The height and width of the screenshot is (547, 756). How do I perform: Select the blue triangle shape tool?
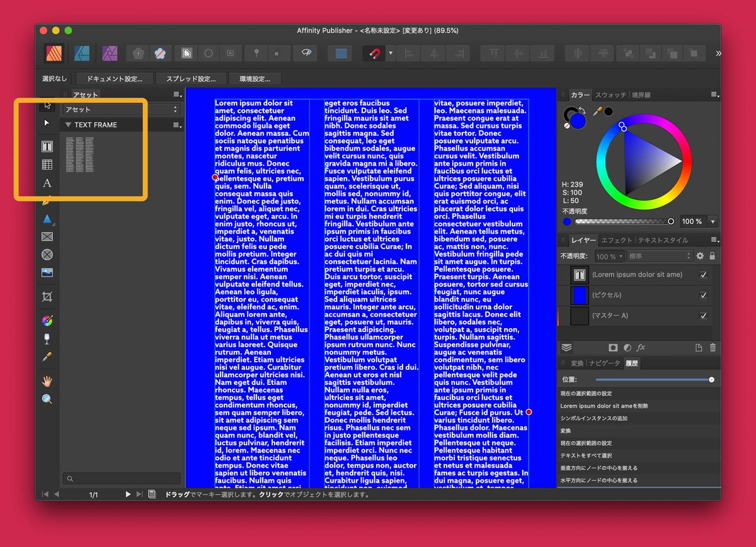click(47, 219)
